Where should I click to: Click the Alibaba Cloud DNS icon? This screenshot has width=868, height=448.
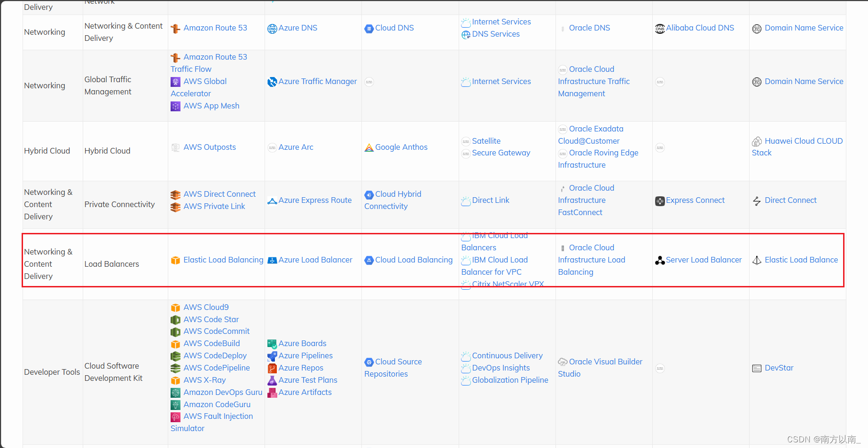660,29
